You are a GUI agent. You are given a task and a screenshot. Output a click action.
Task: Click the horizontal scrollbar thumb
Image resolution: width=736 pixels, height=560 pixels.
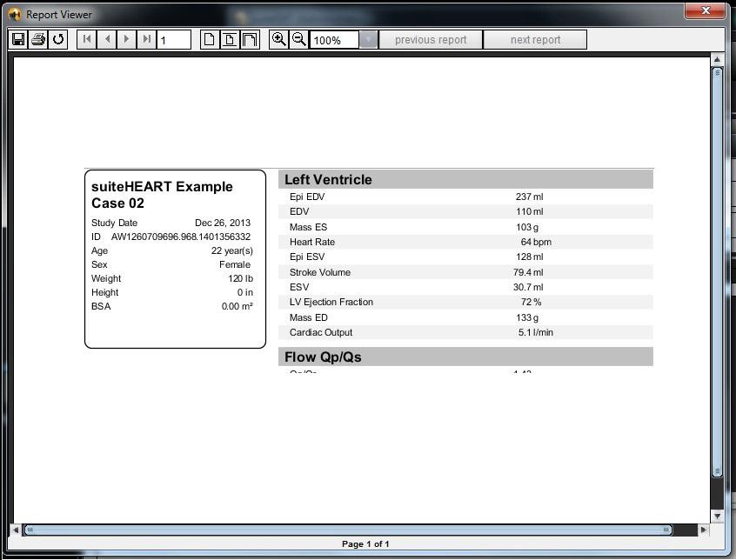click(x=348, y=530)
